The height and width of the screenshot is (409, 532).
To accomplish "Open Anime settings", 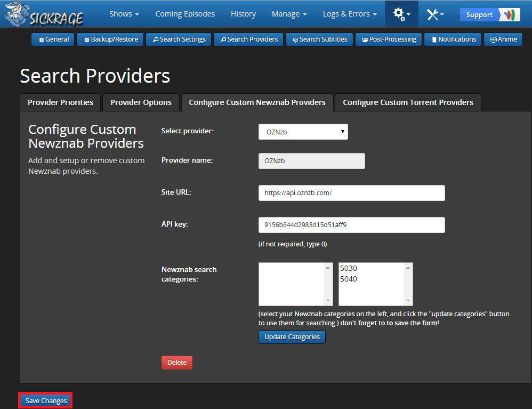I will pos(503,39).
